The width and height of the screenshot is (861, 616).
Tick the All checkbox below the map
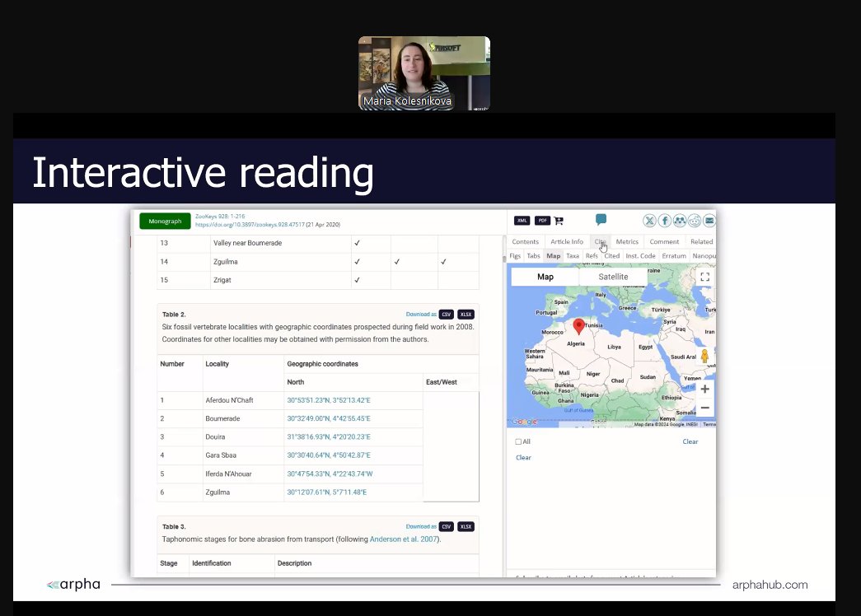click(518, 441)
